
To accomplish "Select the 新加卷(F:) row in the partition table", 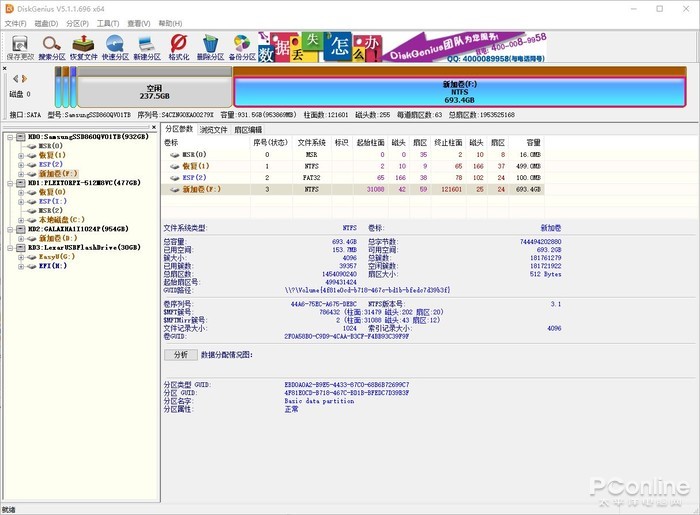I will 353,189.
